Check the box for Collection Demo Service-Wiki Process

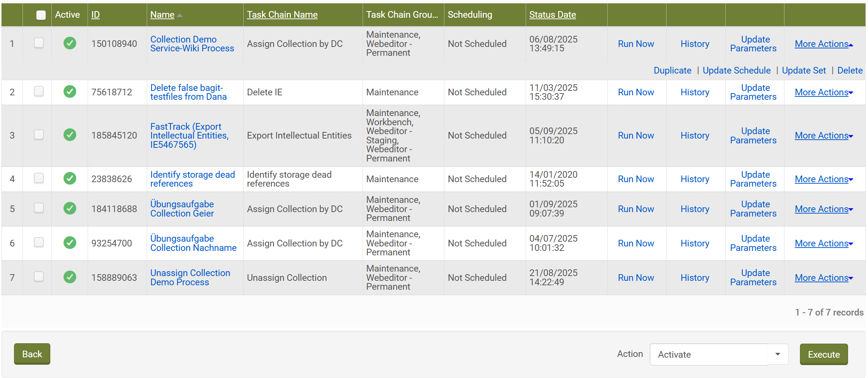coord(39,43)
